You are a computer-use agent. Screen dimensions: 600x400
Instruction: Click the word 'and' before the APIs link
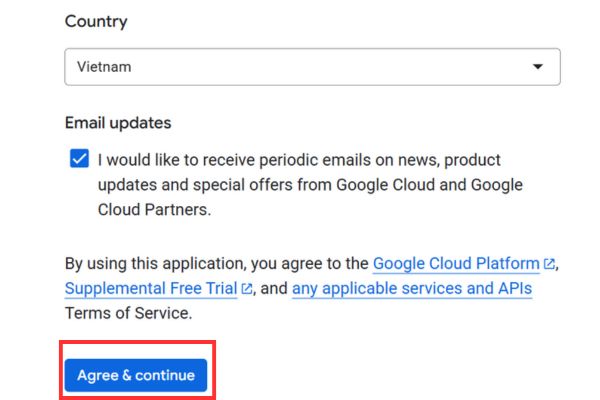click(x=275, y=289)
